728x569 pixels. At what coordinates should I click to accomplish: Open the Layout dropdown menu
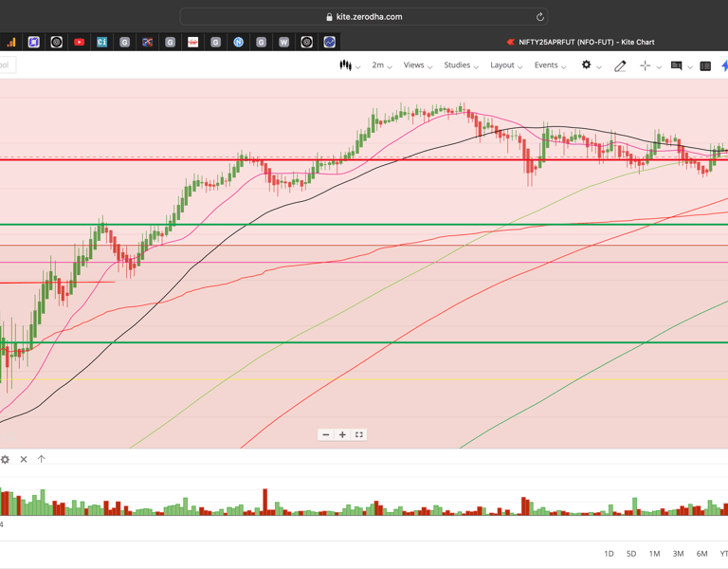click(506, 65)
